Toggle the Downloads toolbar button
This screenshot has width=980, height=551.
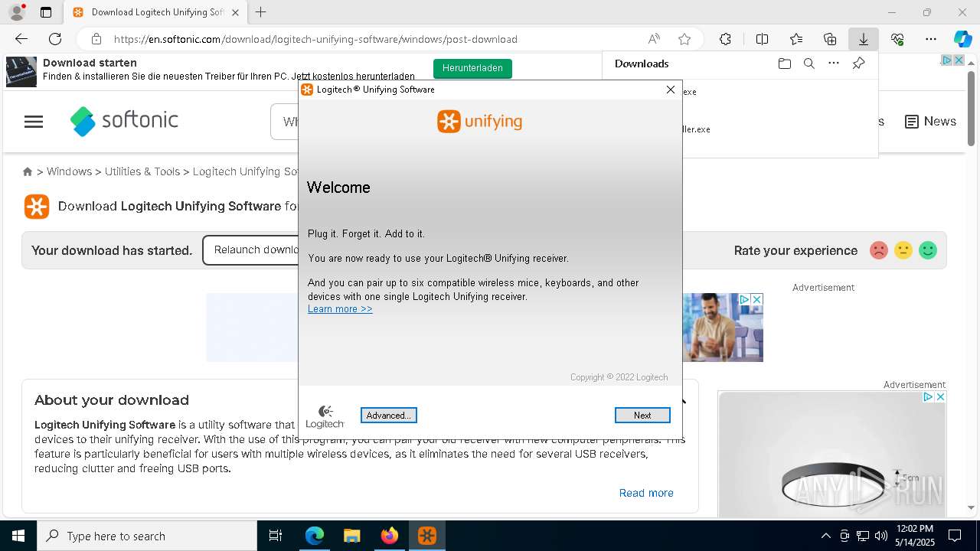click(864, 39)
